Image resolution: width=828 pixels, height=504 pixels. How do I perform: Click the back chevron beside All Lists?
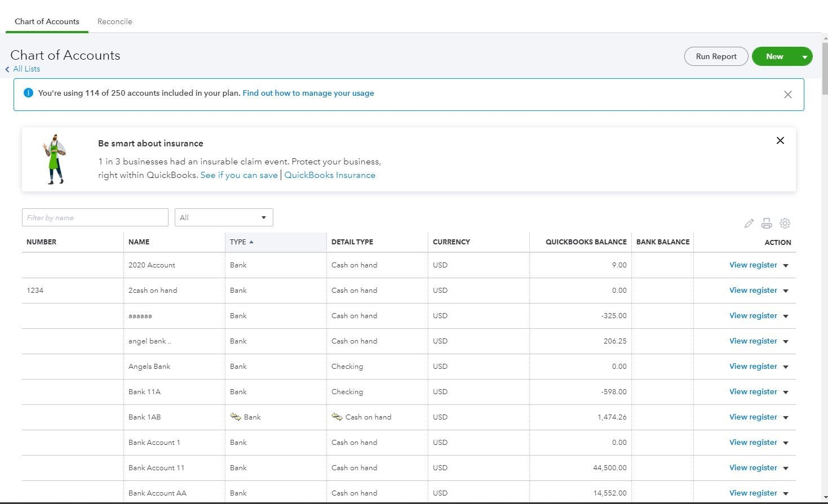pyautogui.click(x=6, y=69)
